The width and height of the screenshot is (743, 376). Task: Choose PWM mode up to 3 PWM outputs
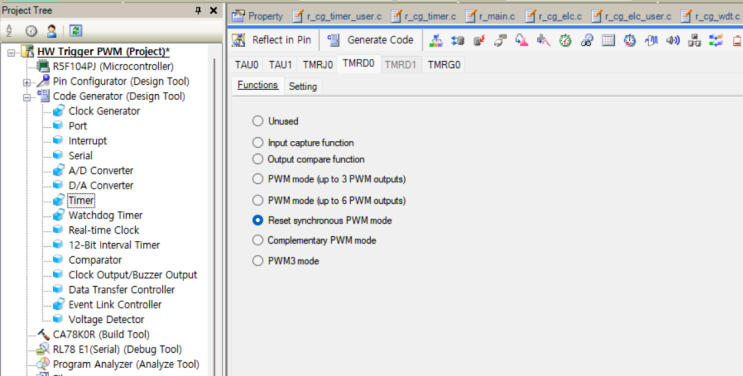click(257, 179)
